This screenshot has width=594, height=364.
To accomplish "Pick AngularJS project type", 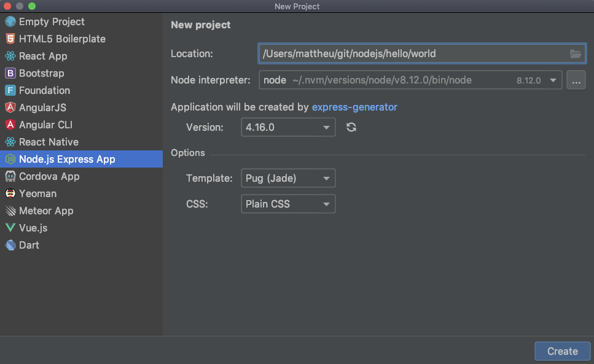I will pos(82,107).
